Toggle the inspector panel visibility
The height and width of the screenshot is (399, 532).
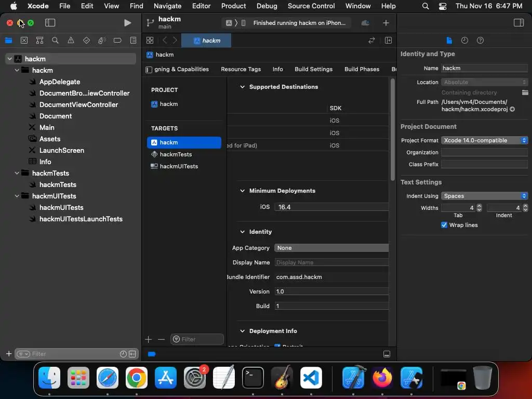point(518,23)
